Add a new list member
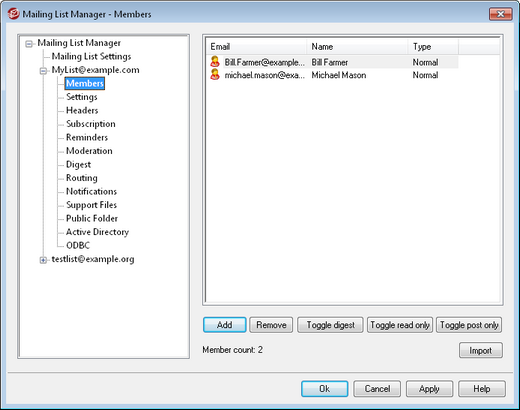 225,325
